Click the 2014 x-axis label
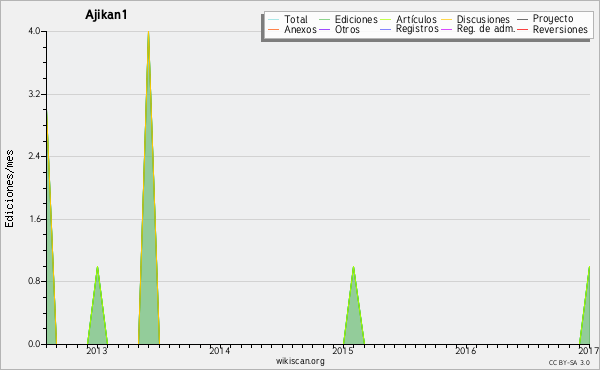This screenshot has width=600, height=370. tap(220, 350)
